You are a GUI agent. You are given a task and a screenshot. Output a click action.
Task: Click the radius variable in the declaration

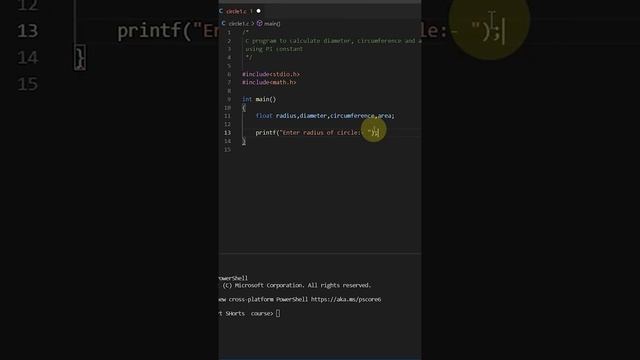click(x=286, y=116)
